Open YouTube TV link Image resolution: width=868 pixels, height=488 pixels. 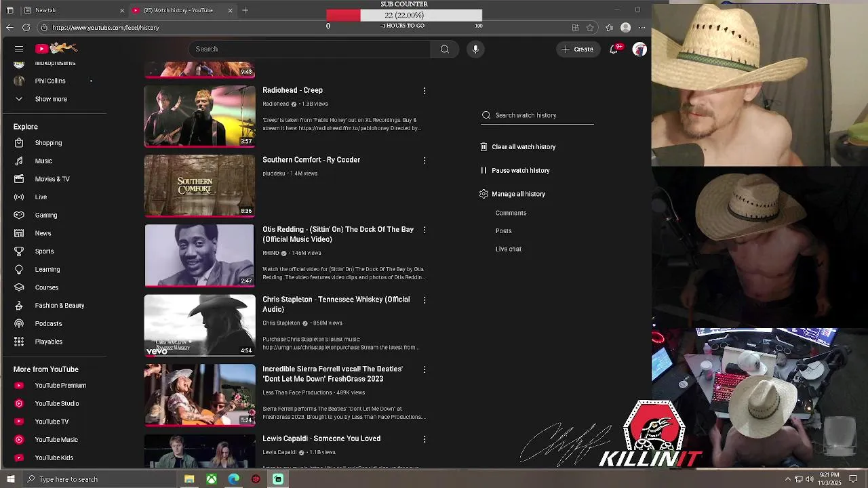click(x=52, y=422)
